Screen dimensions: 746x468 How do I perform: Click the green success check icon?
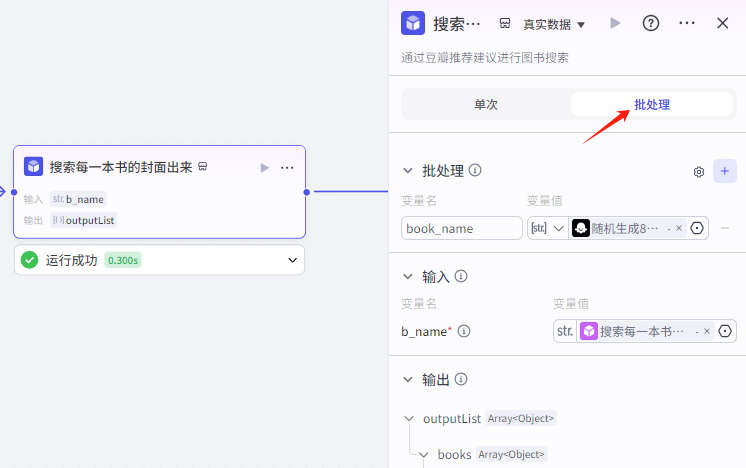[29, 260]
